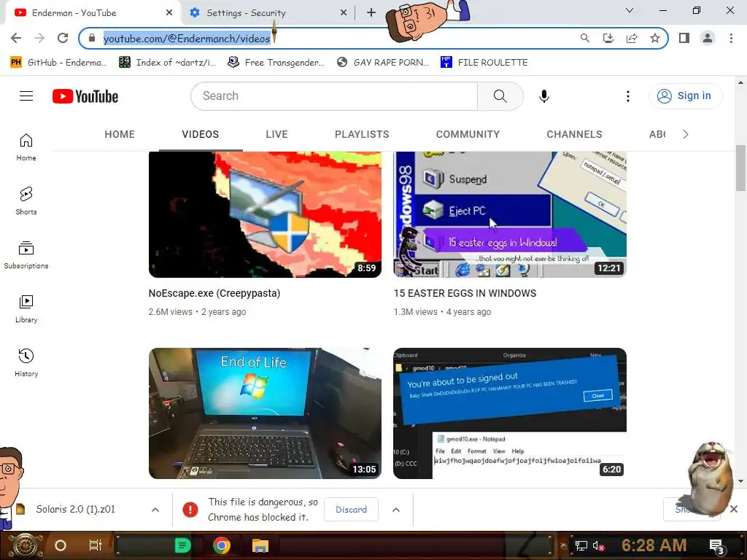Open End of Life laptop video thumbnail
Image resolution: width=747 pixels, height=560 pixels.
coord(265,413)
